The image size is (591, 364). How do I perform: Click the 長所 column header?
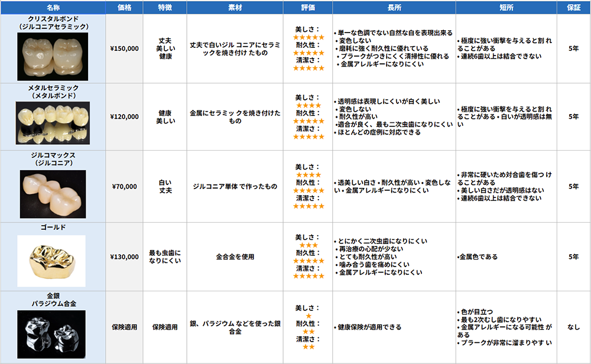tap(394, 7)
